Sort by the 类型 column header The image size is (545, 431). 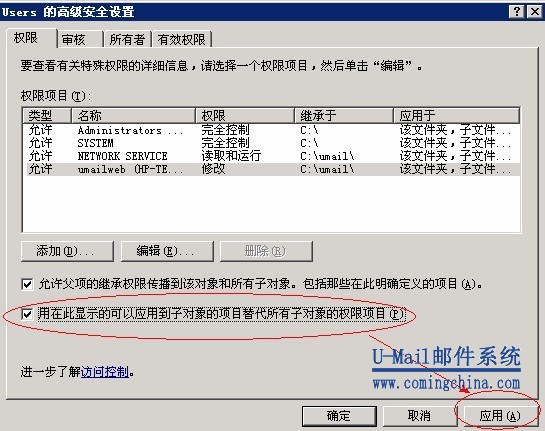pos(47,115)
